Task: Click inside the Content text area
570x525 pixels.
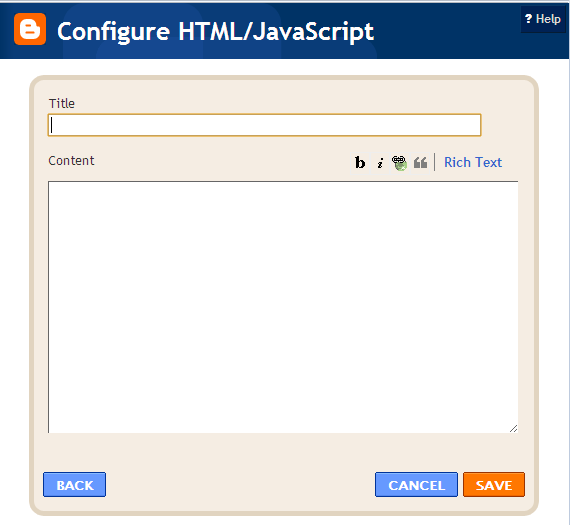Action: tap(283, 307)
